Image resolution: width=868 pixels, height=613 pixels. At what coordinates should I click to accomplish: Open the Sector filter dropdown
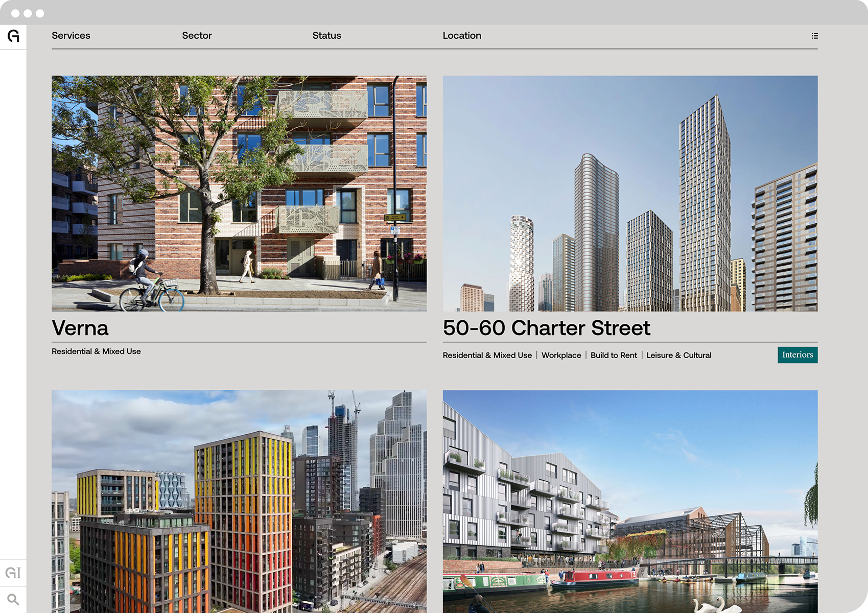click(x=197, y=36)
